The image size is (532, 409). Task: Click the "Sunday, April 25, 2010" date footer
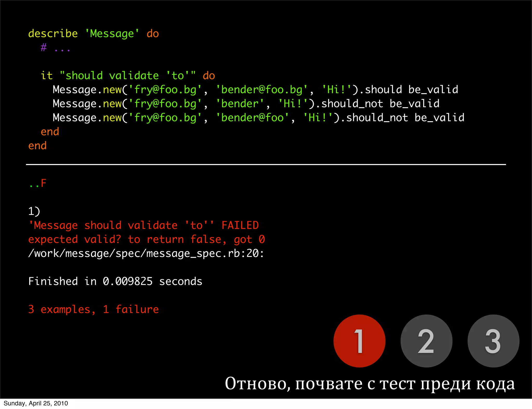[36, 403]
